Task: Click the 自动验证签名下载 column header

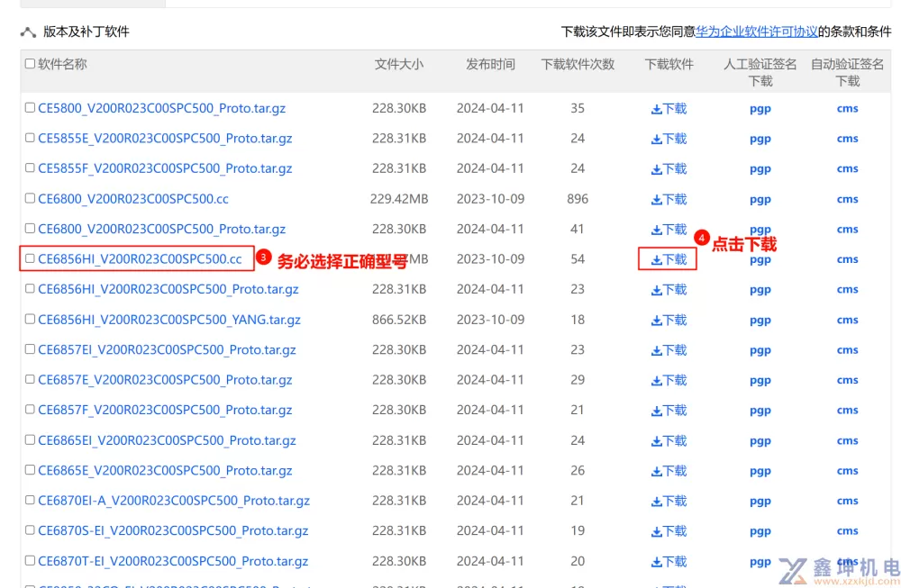Action: point(848,72)
